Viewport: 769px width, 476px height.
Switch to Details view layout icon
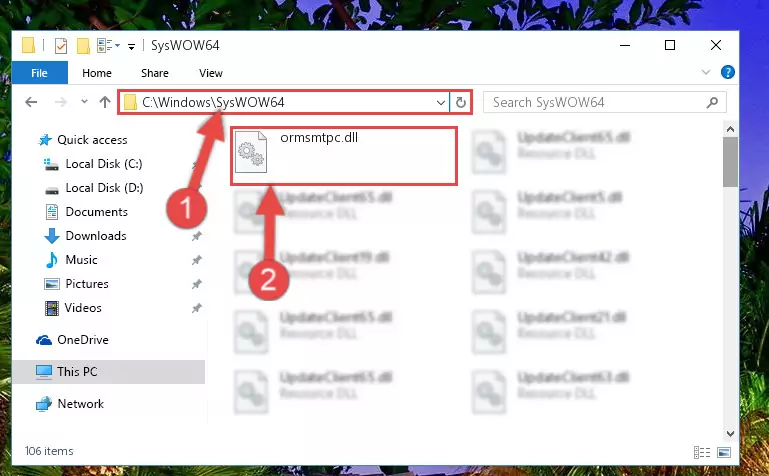tap(702, 452)
